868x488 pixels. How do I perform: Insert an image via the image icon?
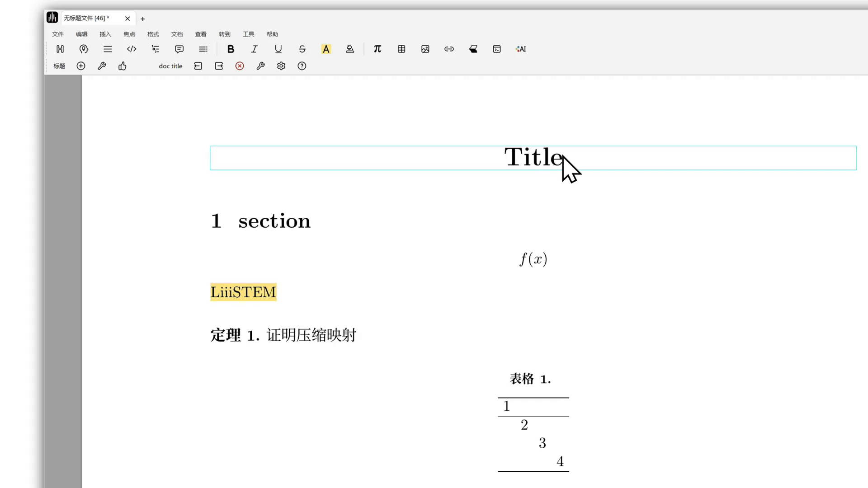click(x=425, y=49)
